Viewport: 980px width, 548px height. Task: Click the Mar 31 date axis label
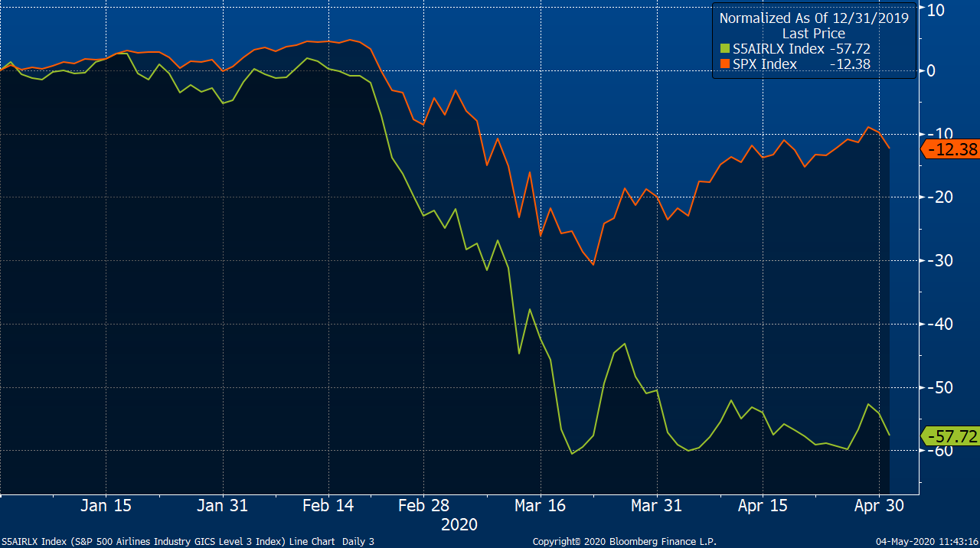(656, 506)
